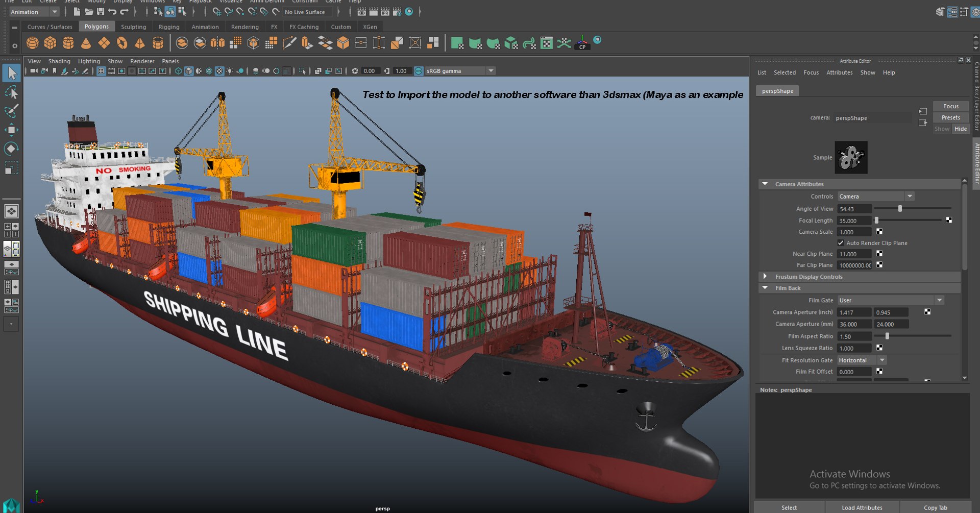Activate the Move tool in toolbox
This screenshot has width=980, height=513.
coord(11,130)
